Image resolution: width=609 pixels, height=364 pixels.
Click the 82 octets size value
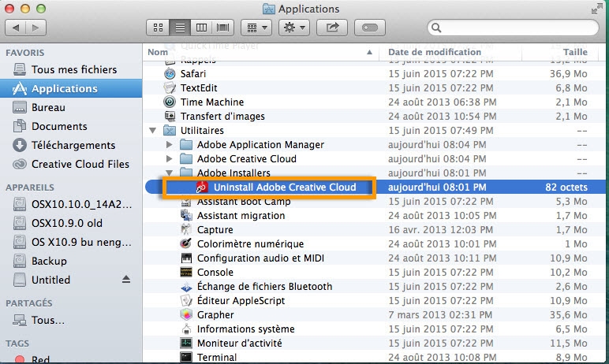pos(566,187)
